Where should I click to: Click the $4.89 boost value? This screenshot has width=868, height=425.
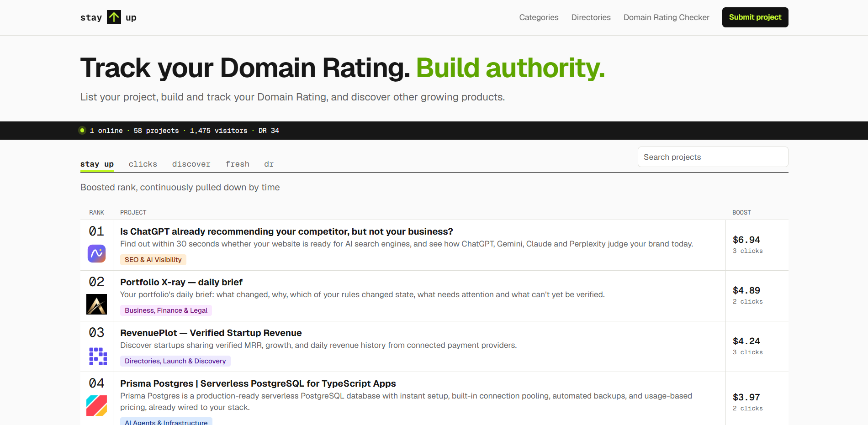click(746, 290)
